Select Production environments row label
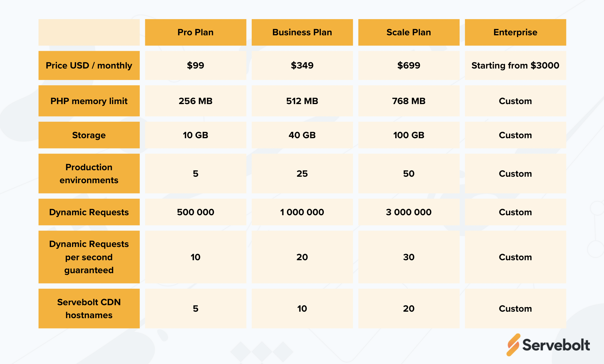Viewport: 604px width, 364px height. point(89,173)
